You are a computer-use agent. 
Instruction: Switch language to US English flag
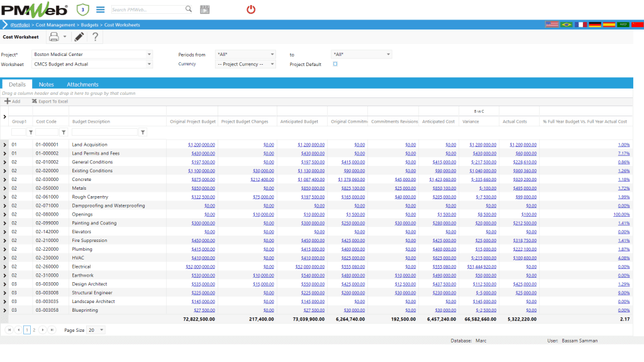[x=552, y=25]
